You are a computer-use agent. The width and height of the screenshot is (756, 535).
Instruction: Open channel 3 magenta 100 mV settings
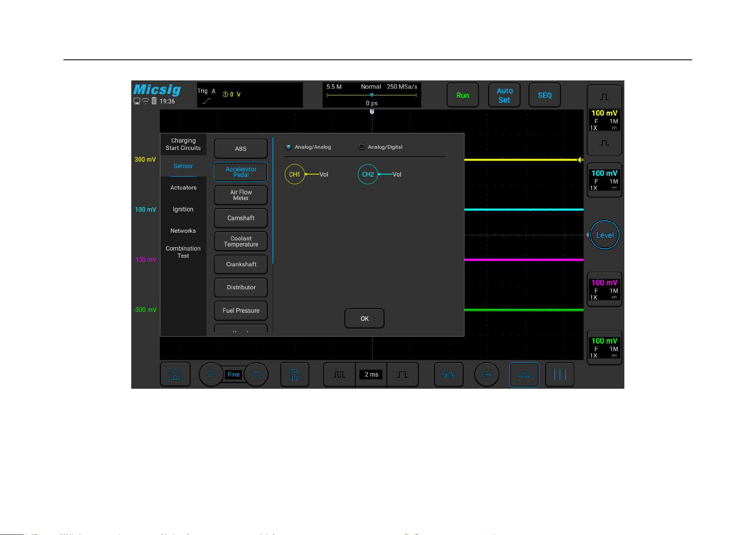(604, 290)
